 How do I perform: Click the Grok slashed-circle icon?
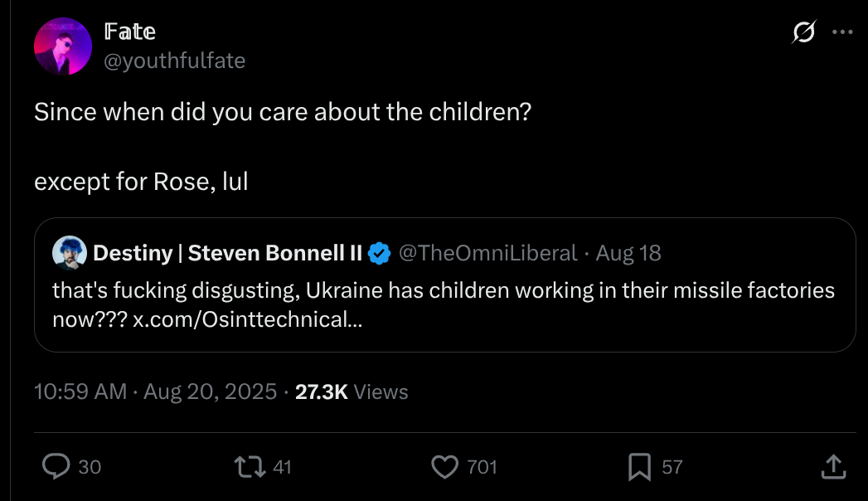pyautogui.click(x=804, y=32)
